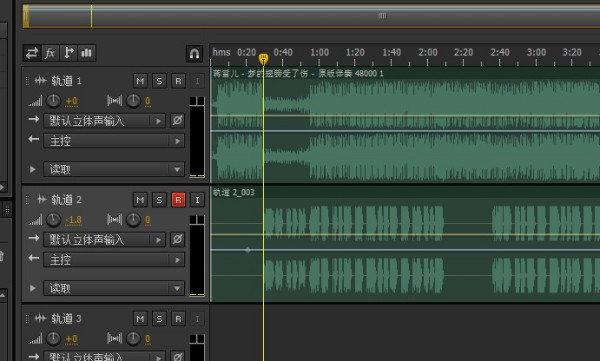Select the -1.8 volume value of 轨道 2
This screenshot has height=361, width=600.
73,220
